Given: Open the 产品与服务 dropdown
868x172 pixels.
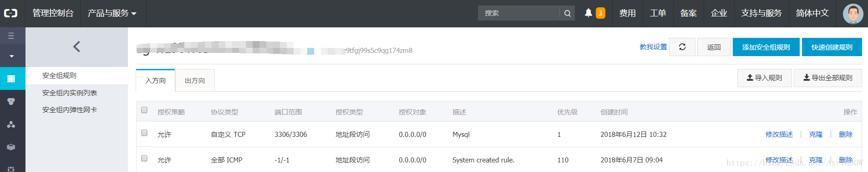Looking at the screenshot, I should 112,13.
